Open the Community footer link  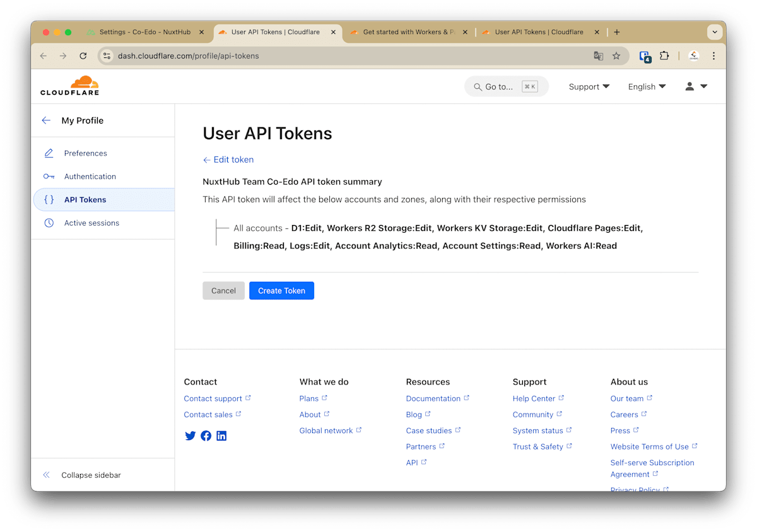click(x=537, y=415)
